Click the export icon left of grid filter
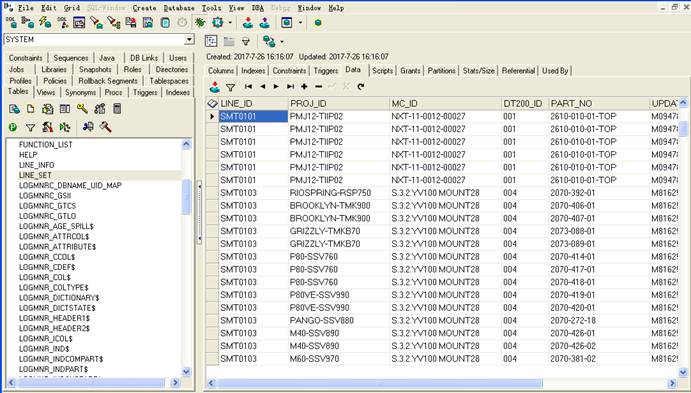This screenshot has height=393, width=691. 215,87
